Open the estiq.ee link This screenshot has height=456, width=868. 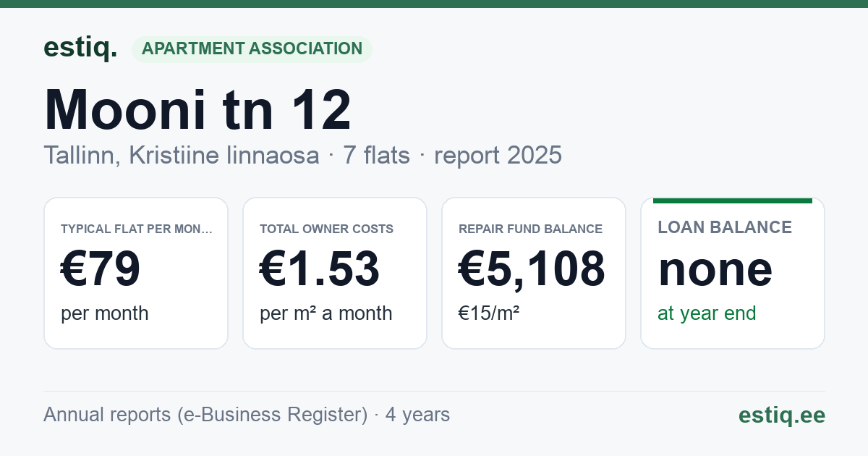(x=782, y=415)
